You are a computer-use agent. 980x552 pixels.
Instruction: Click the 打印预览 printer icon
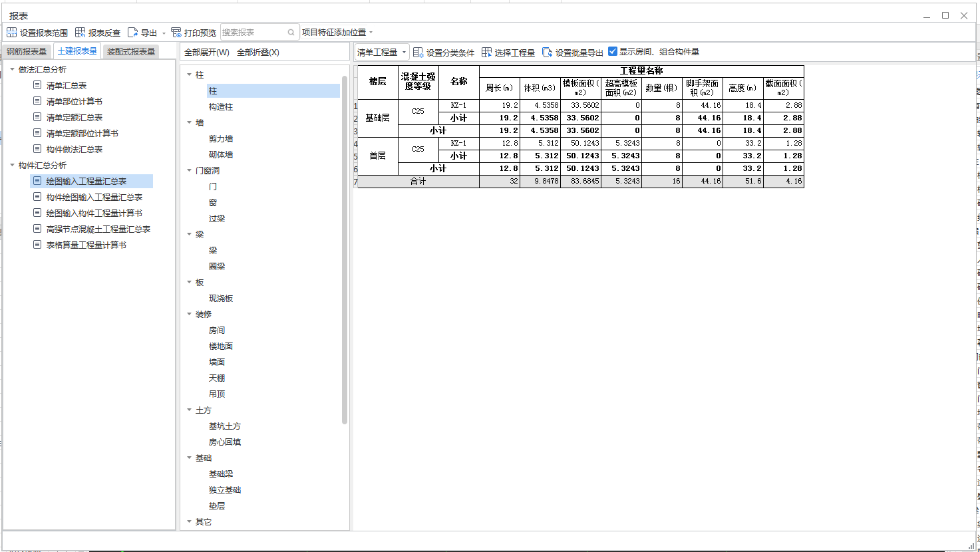coord(176,33)
